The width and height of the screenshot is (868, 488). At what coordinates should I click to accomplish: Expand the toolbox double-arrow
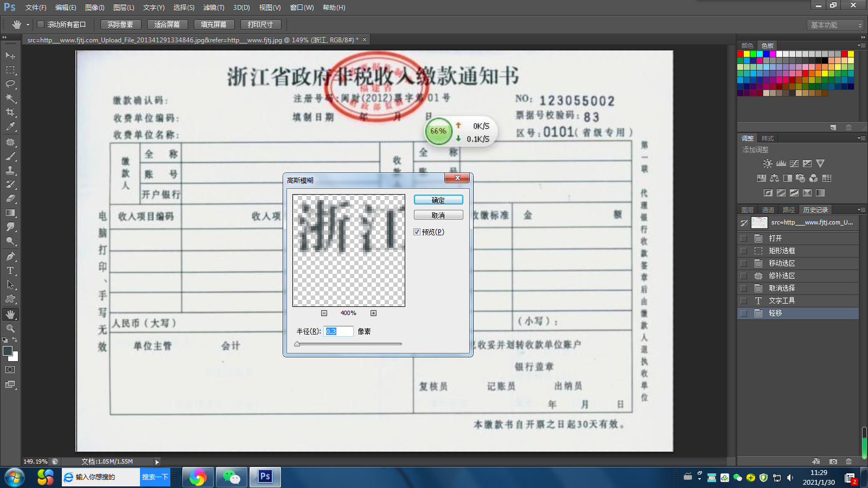coord(5,37)
